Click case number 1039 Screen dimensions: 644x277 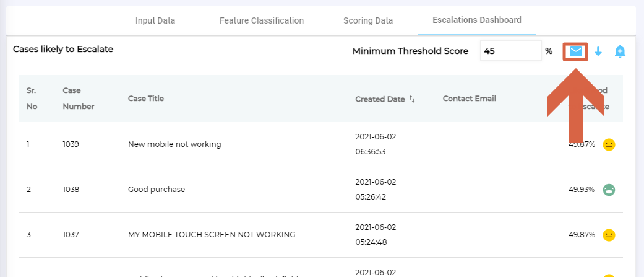(x=71, y=144)
